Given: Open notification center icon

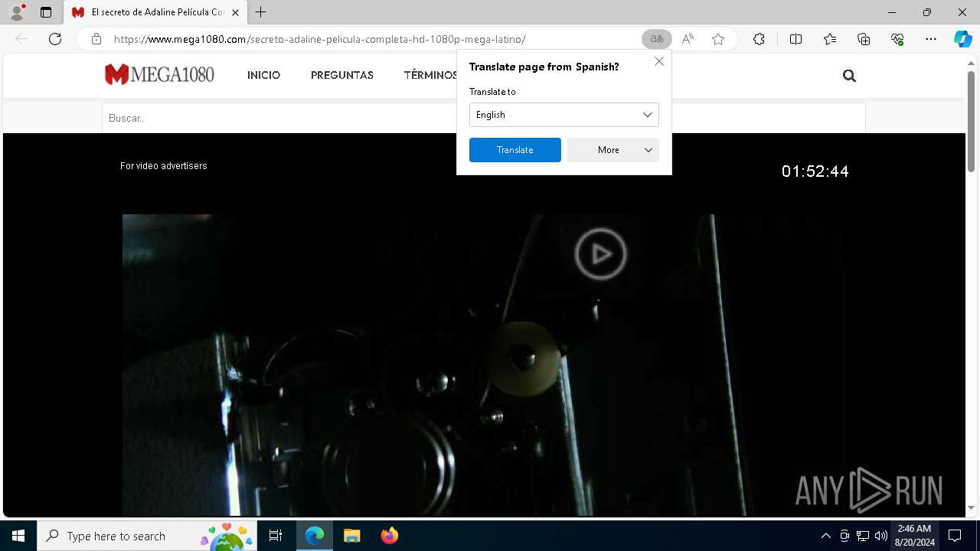Looking at the screenshot, I should [955, 536].
